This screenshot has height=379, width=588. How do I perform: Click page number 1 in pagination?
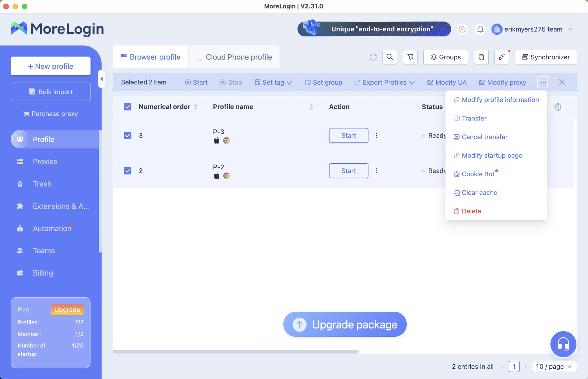tap(514, 366)
